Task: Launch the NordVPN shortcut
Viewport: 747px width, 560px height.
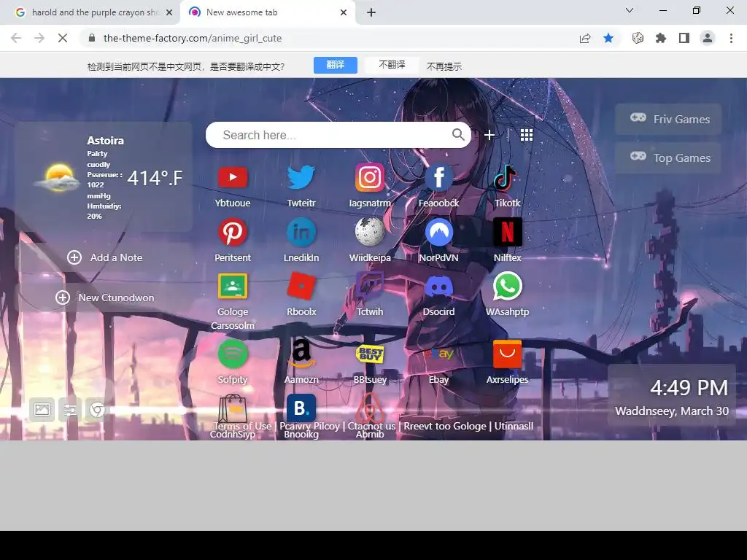Action: tap(438, 232)
